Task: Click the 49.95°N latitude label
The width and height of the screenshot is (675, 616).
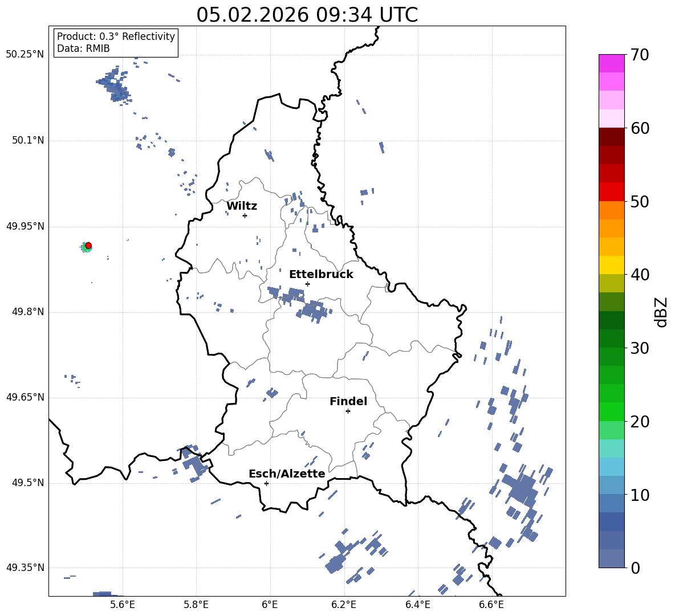Action: [x=25, y=226]
